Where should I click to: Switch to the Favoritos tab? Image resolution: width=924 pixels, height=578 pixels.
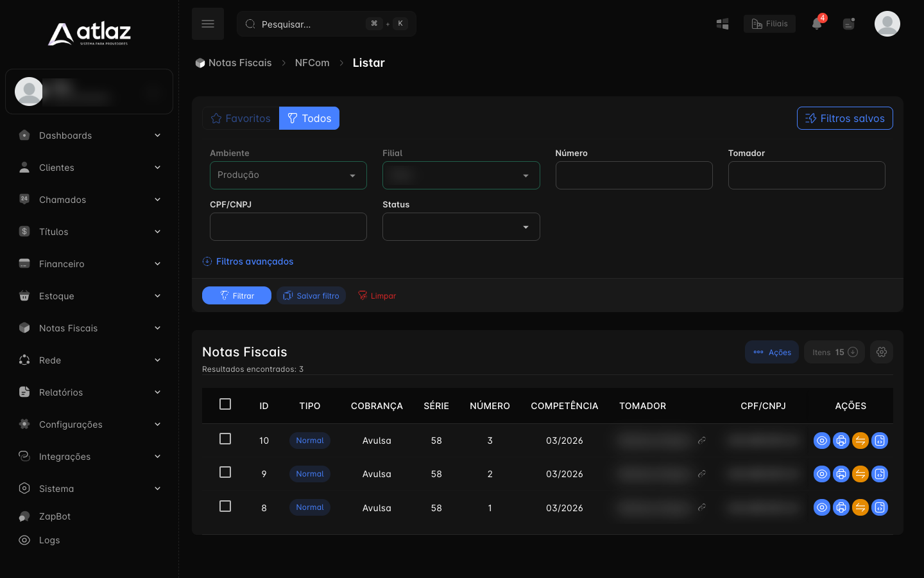tap(241, 118)
